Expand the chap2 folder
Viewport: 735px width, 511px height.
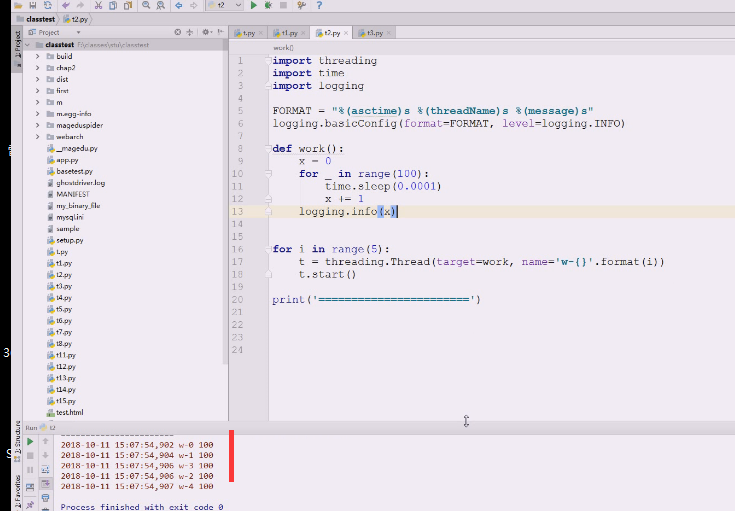pyautogui.click(x=38, y=68)
